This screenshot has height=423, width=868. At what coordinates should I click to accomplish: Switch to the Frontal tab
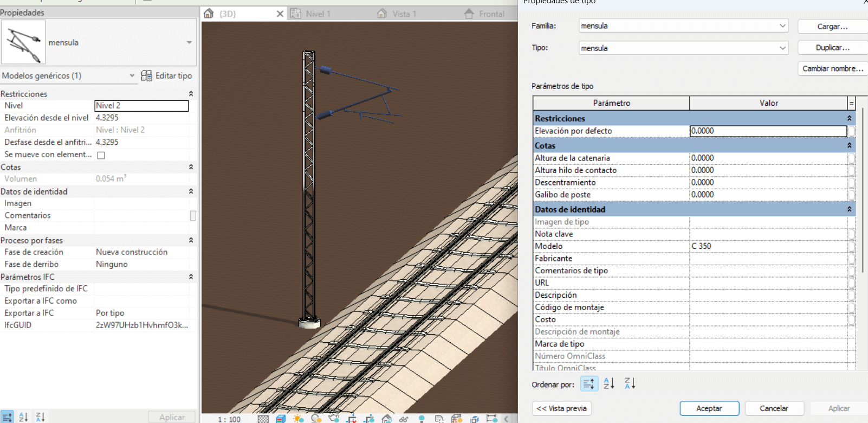pos(491,14)
